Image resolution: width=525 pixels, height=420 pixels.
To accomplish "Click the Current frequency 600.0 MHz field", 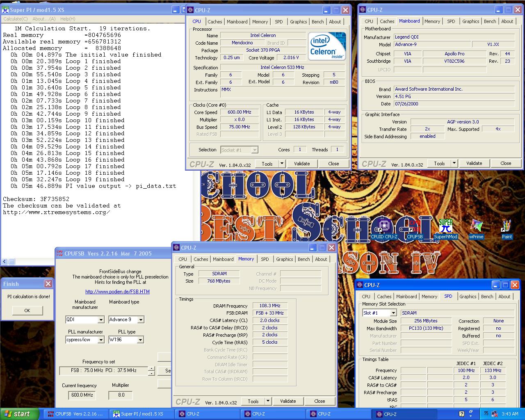I will (x=82, y=395).
